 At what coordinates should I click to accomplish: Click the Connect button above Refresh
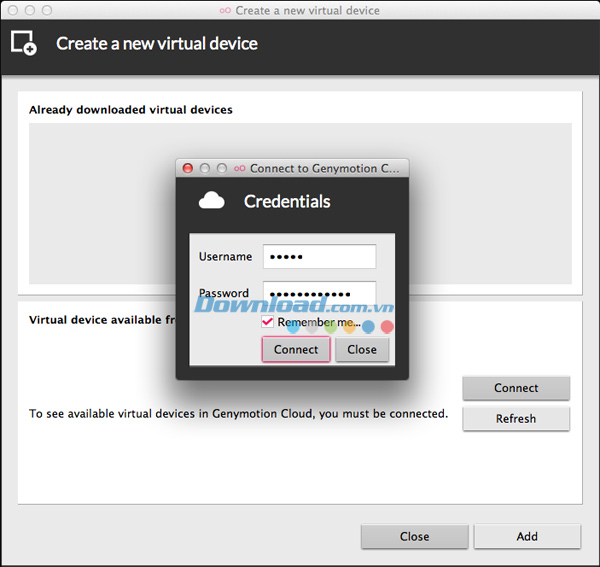[x=516, y=388]
